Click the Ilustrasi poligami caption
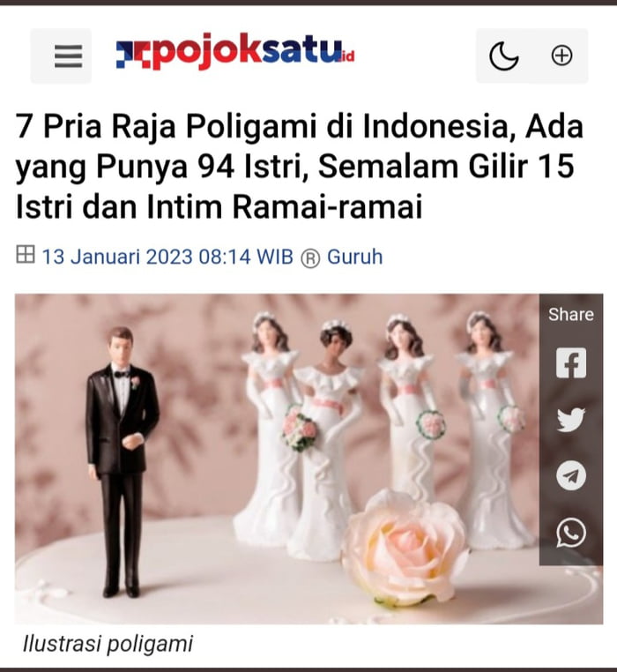617x672 pixels. 108,644
